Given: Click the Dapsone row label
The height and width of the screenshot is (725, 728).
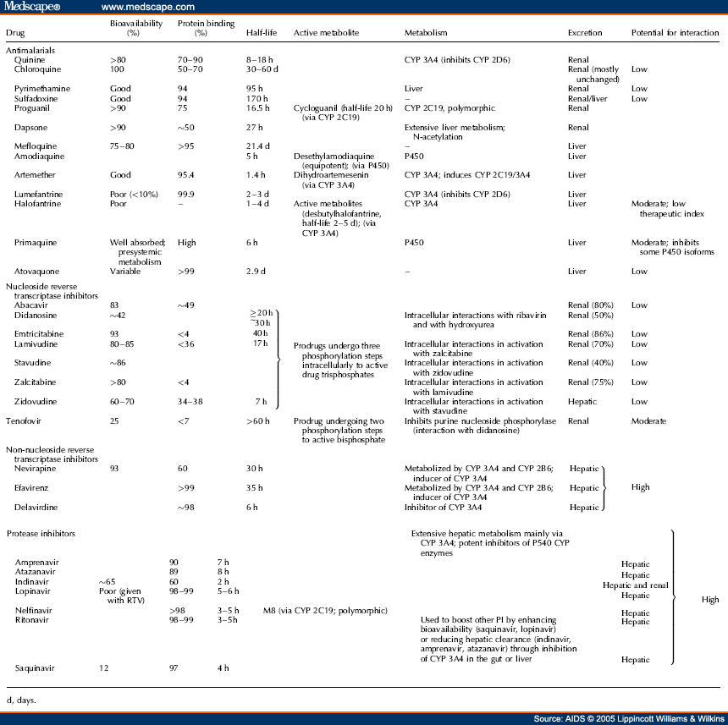Looking at the screenshot, I should click(x=30, y=128).
